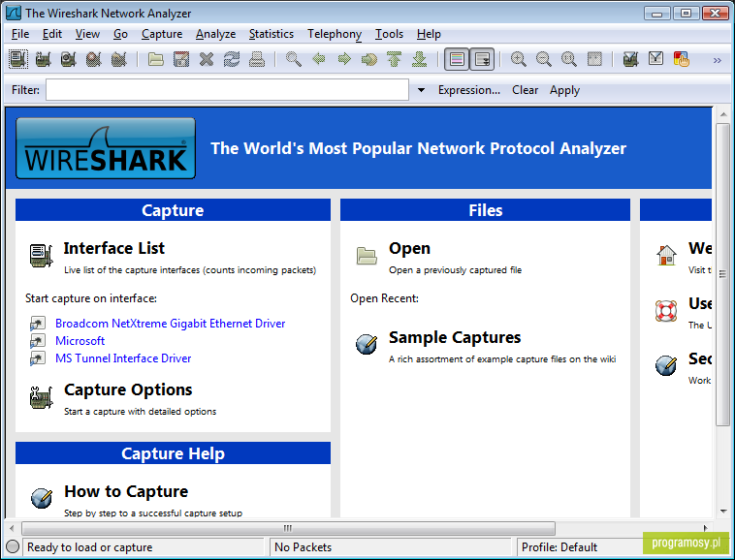Open the Go menu
The width and height of the screenshot is (735, 560).
pyautogui.click(x=120, y=34)
